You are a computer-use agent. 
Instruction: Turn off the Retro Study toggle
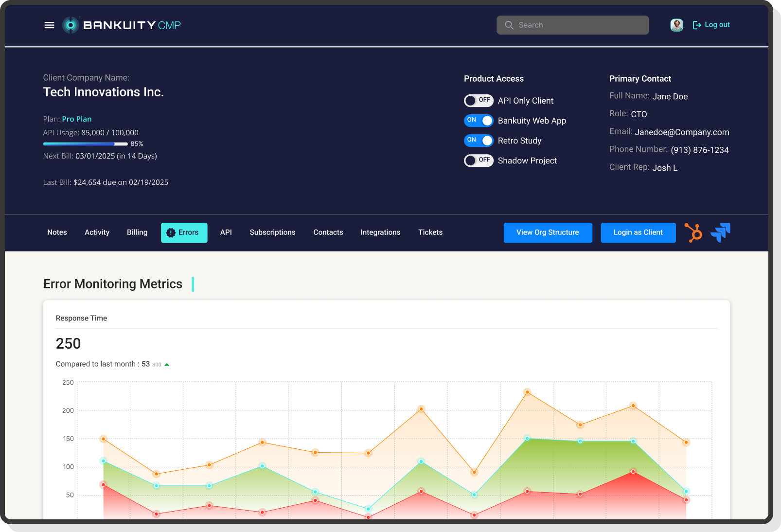pyautogui.click(x=479, y=141)
